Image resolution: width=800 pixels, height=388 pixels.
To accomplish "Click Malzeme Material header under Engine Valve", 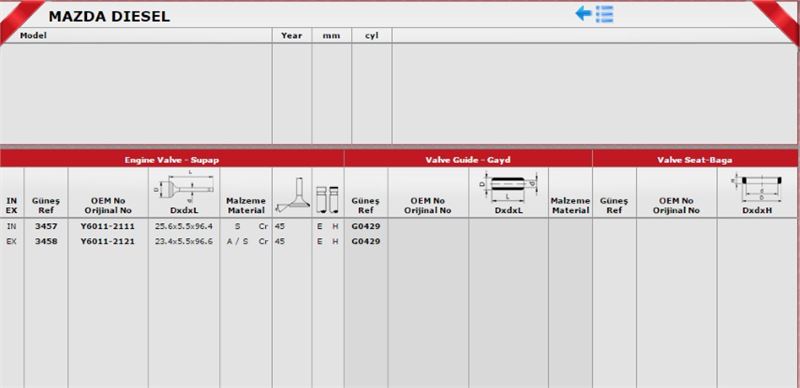I will click(x=245, y=206).
